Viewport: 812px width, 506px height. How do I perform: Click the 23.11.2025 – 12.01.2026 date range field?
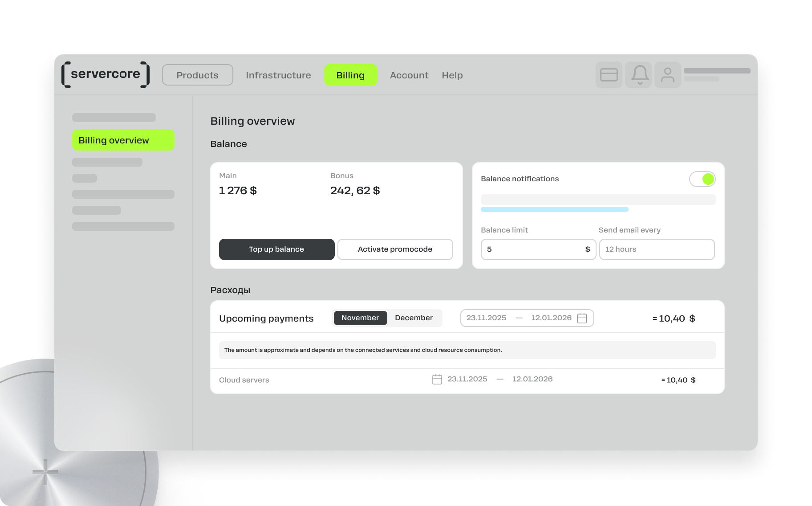(x=527, y=318)
